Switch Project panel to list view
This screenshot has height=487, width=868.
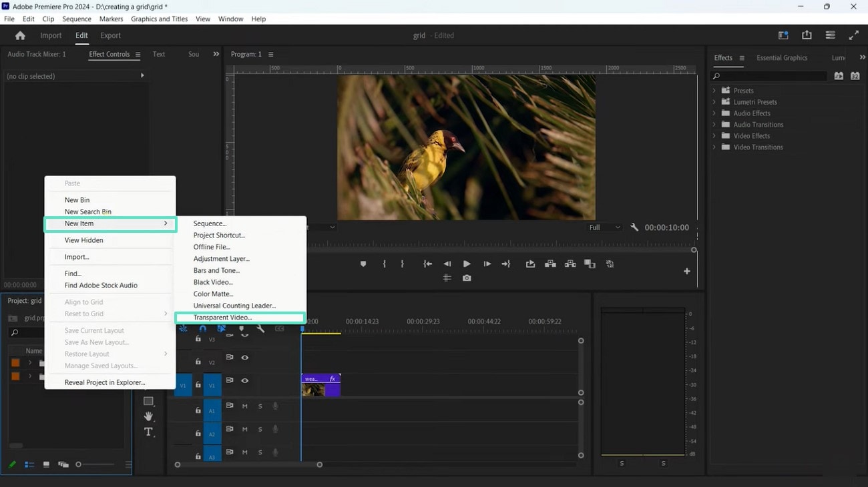(29, 464)
